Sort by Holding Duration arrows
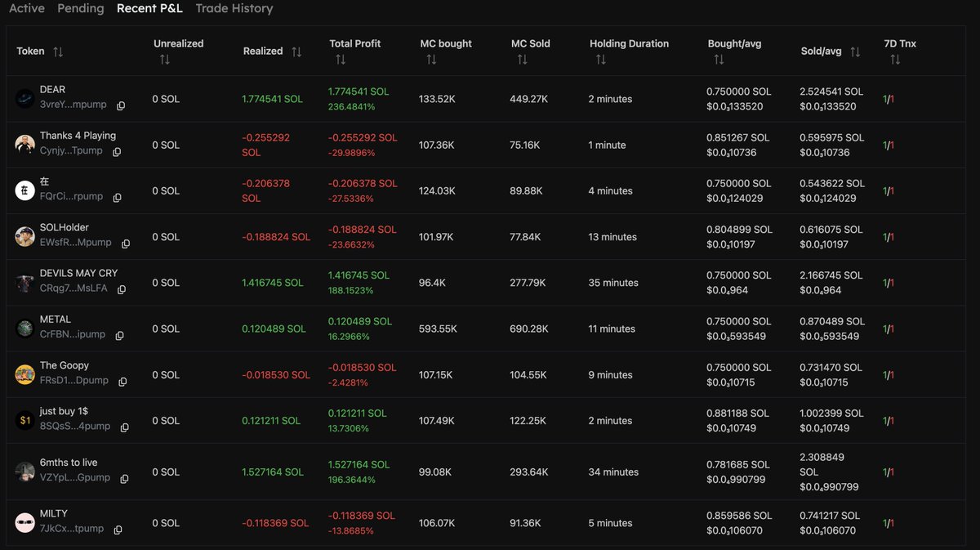 [601, 60]
